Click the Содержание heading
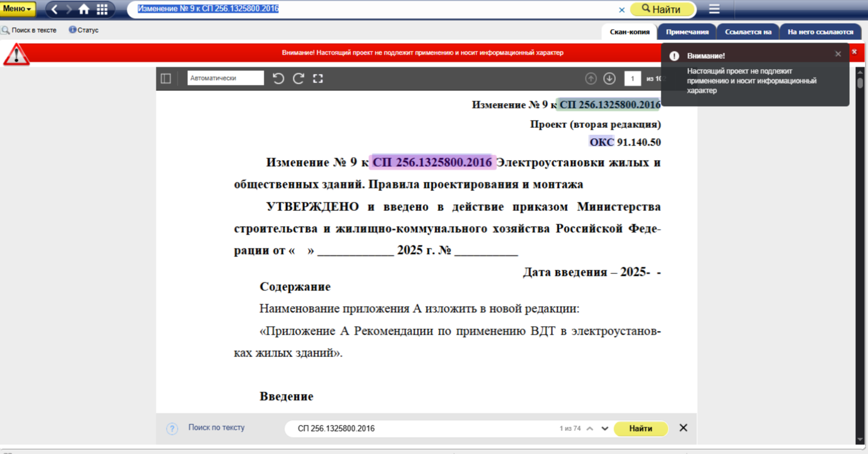Image resolution: width=868 pixels, height=454 pixels. pyautogui.click(x=295, y=287)
